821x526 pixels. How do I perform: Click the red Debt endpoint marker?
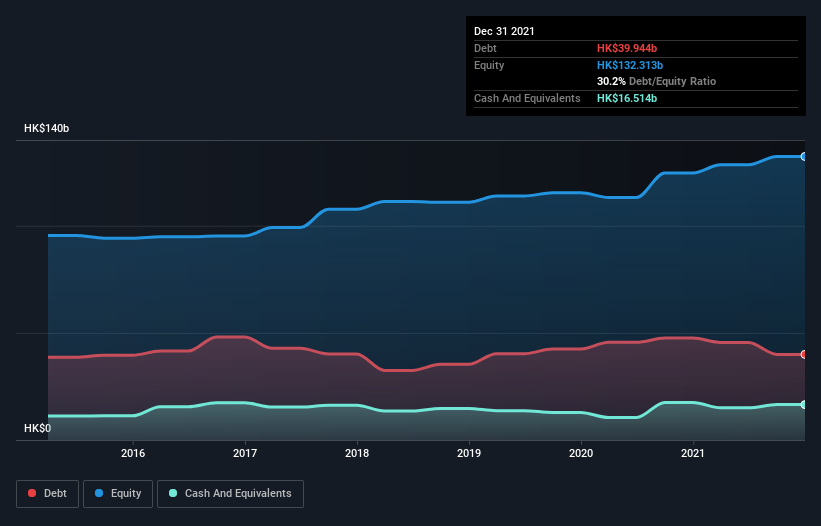[804, 354]
